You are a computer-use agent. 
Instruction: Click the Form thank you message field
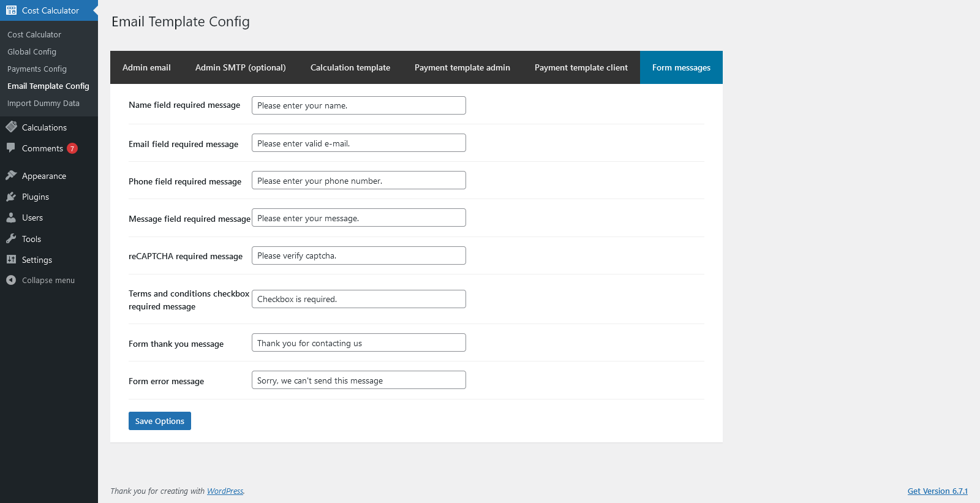(358, 342)
